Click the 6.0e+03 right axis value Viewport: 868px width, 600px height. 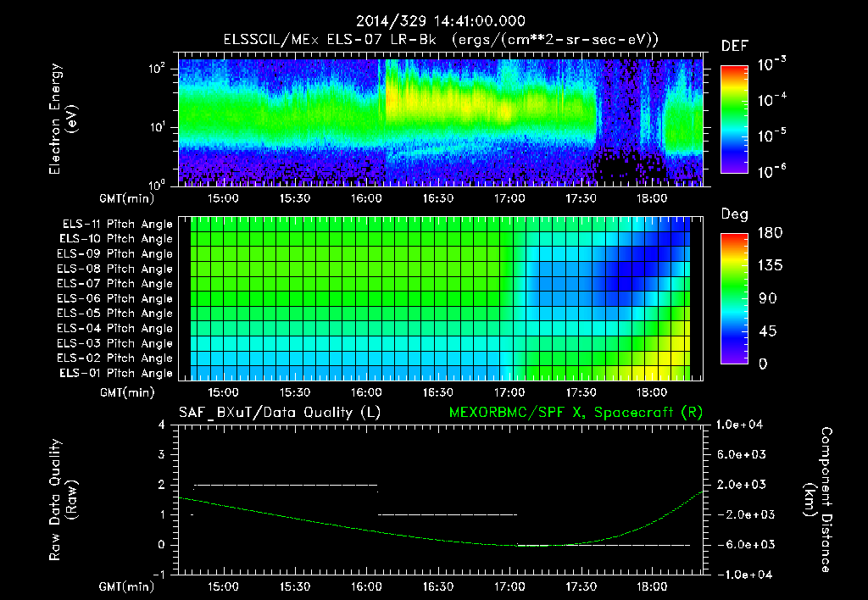point(742,454)
